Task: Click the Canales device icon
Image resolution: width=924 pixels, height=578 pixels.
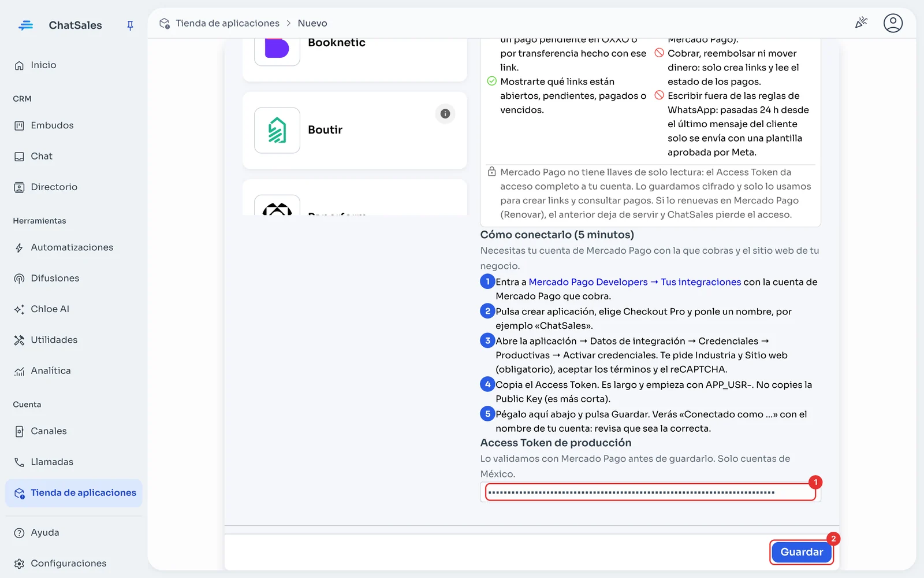Action: [x=19, y=431]
